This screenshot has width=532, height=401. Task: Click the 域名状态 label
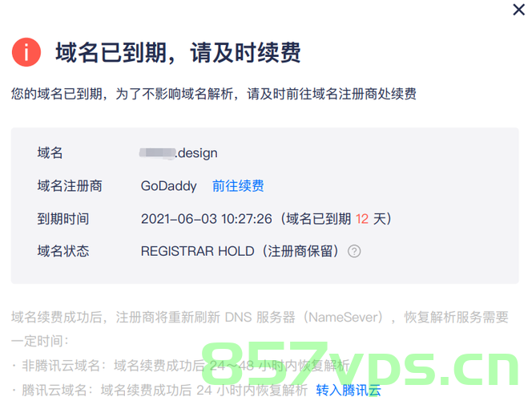pos(63,251)
